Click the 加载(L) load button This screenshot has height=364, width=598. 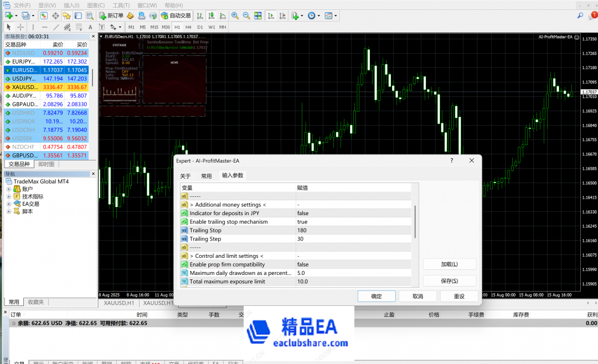coord(449,264)
